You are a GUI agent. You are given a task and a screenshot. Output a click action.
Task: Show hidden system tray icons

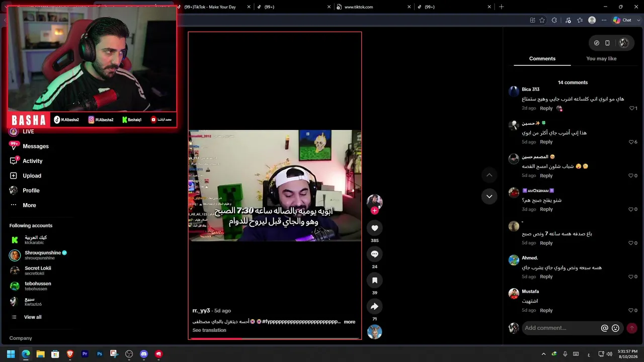(543, 354)
